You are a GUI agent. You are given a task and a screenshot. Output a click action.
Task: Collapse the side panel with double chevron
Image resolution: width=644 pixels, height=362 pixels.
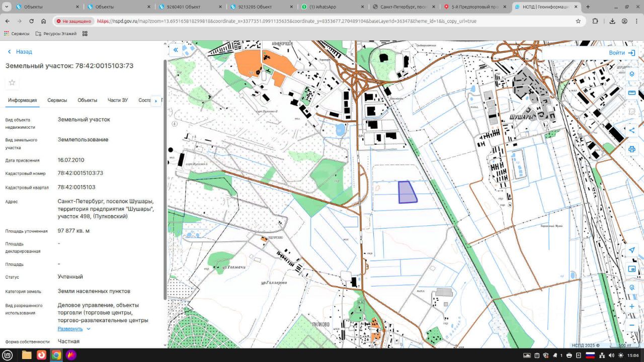176,50
